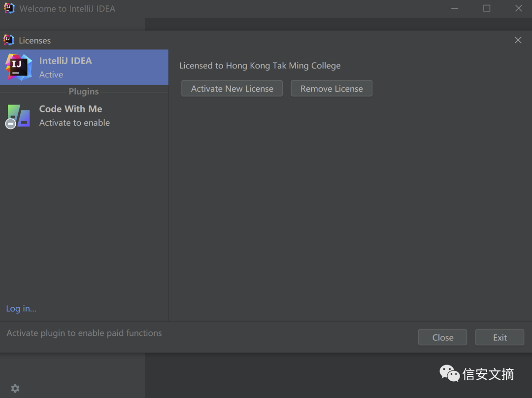Image resolution: width=532 pixels, height=398 pixels.
Task: Click the Plugins section header
Action: pos(84,92)
